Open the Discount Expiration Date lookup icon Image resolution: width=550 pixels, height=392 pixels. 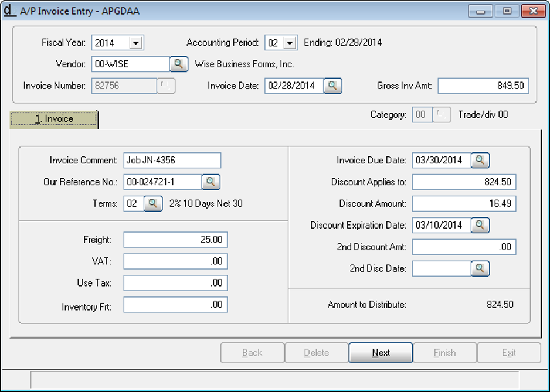480,225
